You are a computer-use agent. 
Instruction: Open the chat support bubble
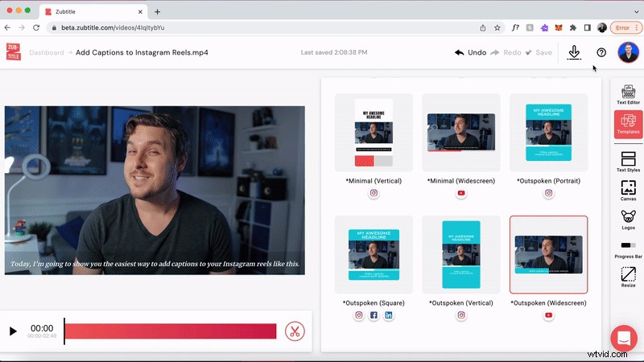[623, 338]
